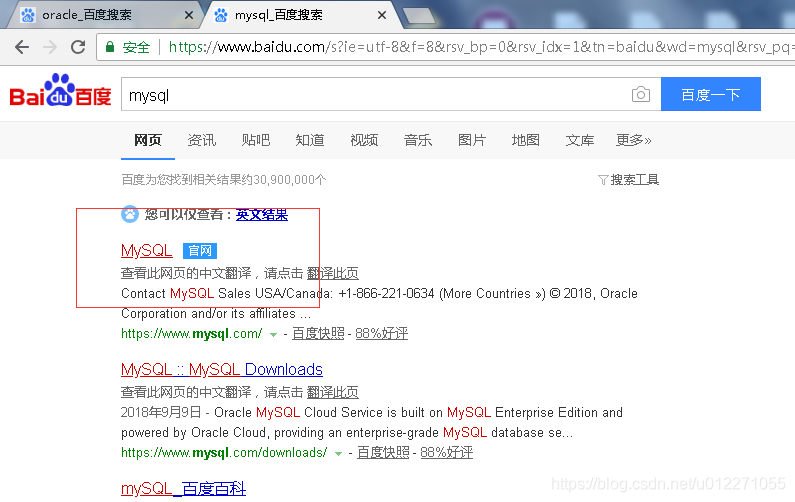Screen dimensions: 795x502
Task: Click the Baidu paw icon beside 您可以仅查看
Action: point(130,214)
